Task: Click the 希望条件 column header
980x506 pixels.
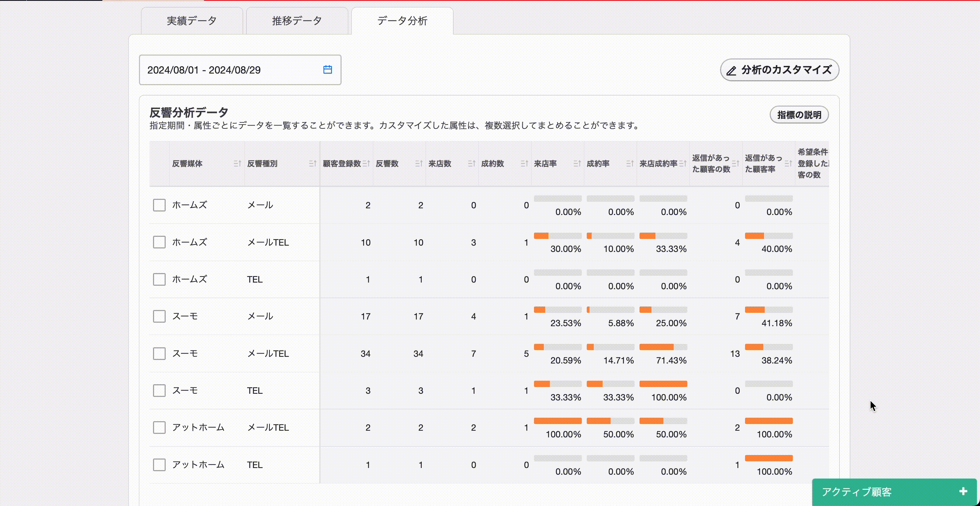Action: click(x=813, y=164)
